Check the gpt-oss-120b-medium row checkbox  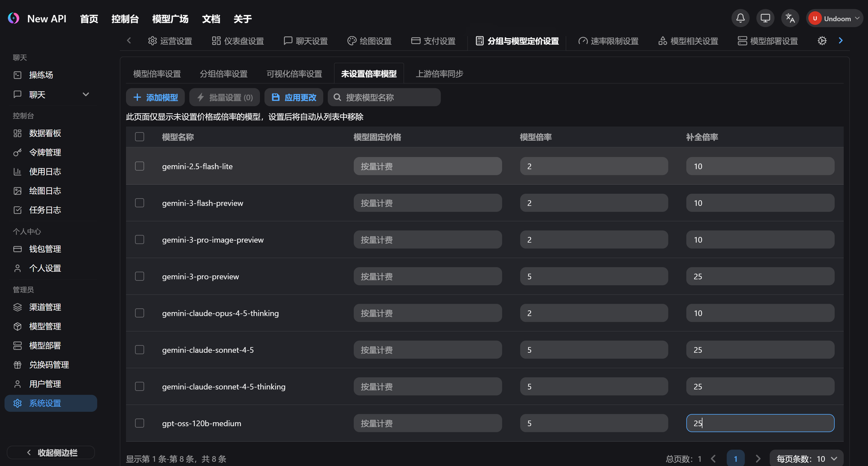(139, 423)
